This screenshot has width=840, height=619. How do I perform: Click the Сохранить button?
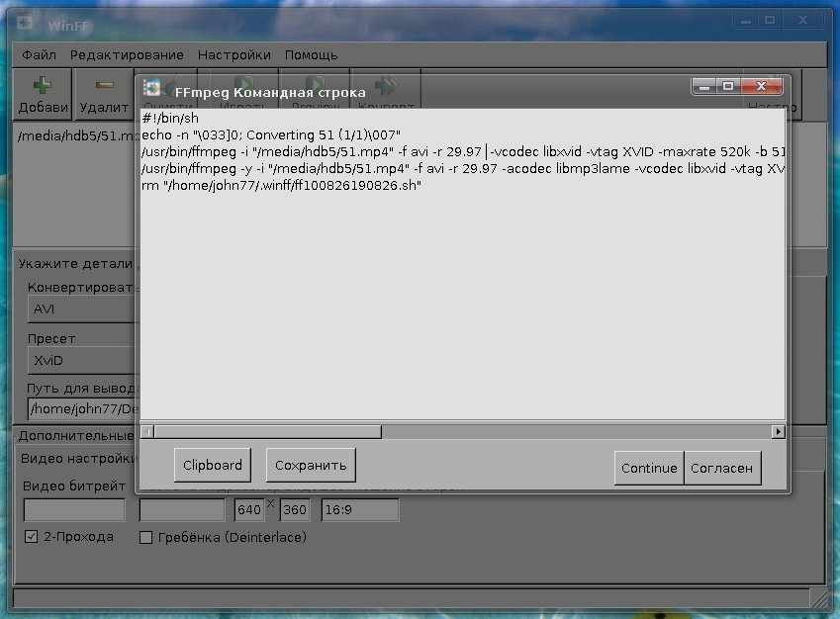(311, 465)
